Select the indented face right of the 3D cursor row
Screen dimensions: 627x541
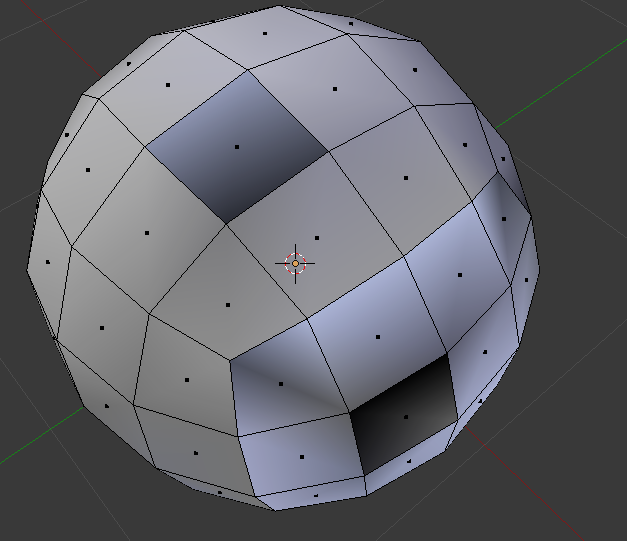click(x=460, y=274)
